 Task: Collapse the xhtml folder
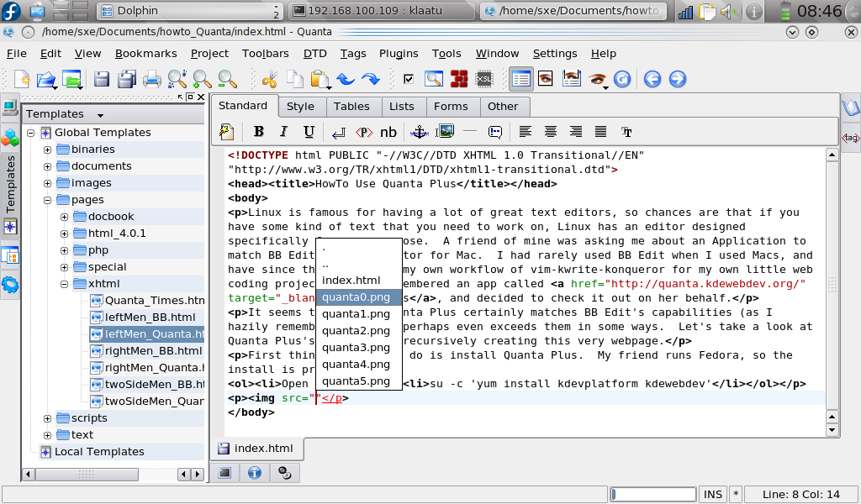pos(64,284)
